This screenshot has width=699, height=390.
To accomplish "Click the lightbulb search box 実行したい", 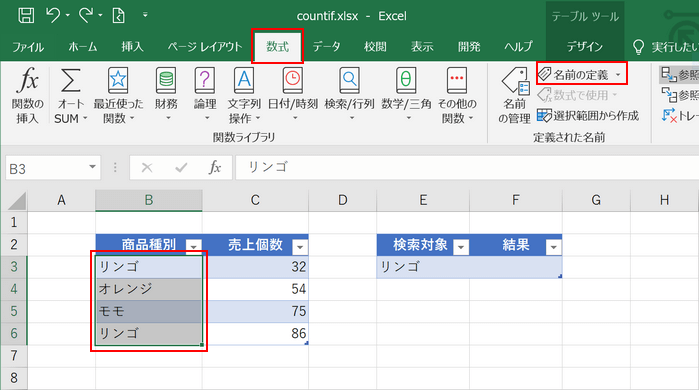I will pyautogui.click(x=665, y=47).
